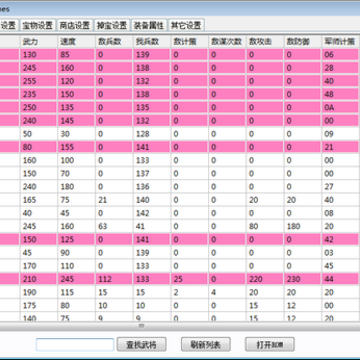Screen dimensions: 360x360
Task: Select the 敌兵数 cell showing 112
Action: pyautogui.click(x=114, y=279)
